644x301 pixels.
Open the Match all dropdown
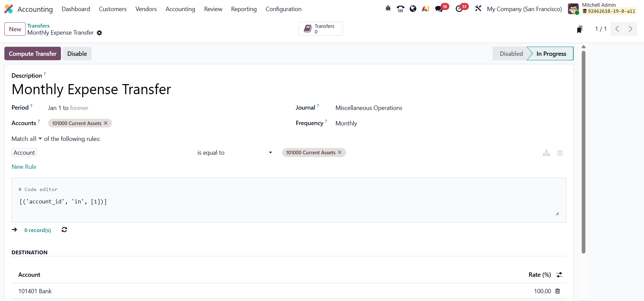[36, 139]
